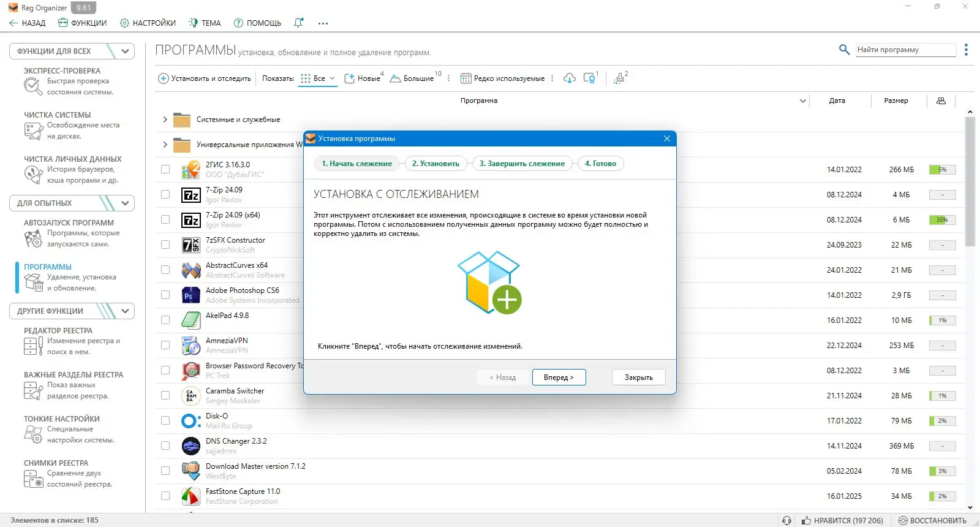980x527 pixels.
Task: Click the notification bell icon in menu bar
Action: pyautogui.click(x=298, y=23)
